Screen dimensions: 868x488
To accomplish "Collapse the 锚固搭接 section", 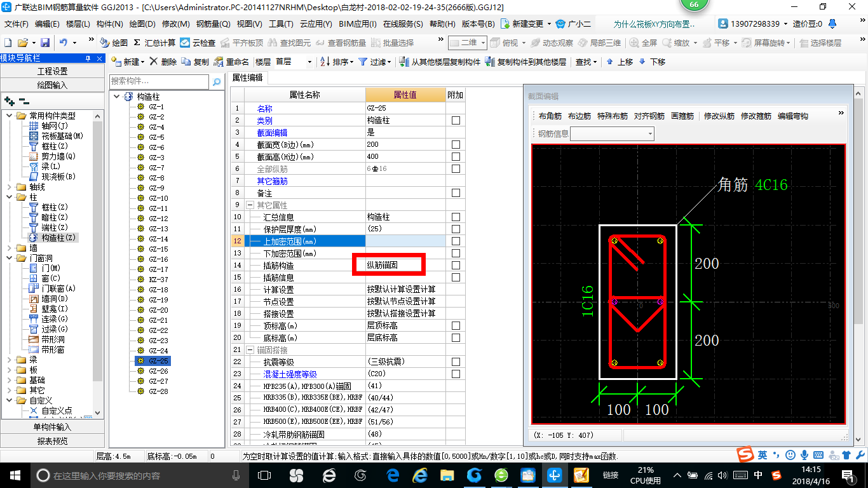I will (250, 350).
